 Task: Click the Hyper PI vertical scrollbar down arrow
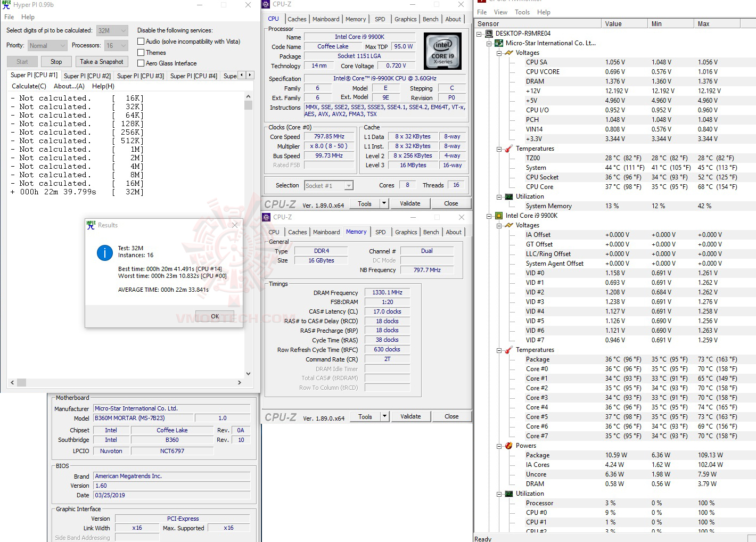point(248,374)
